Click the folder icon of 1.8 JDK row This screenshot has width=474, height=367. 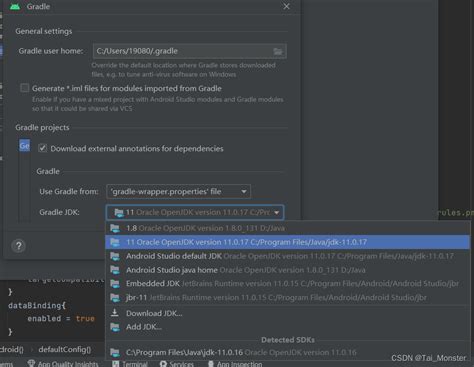click(x=115, y=228)
